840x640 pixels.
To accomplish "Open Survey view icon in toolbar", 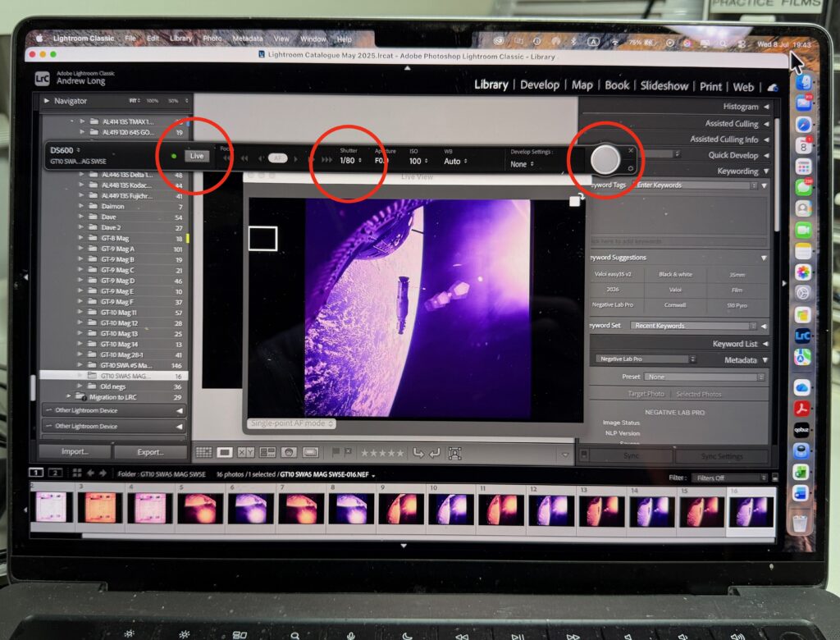I will pos(267,452).
